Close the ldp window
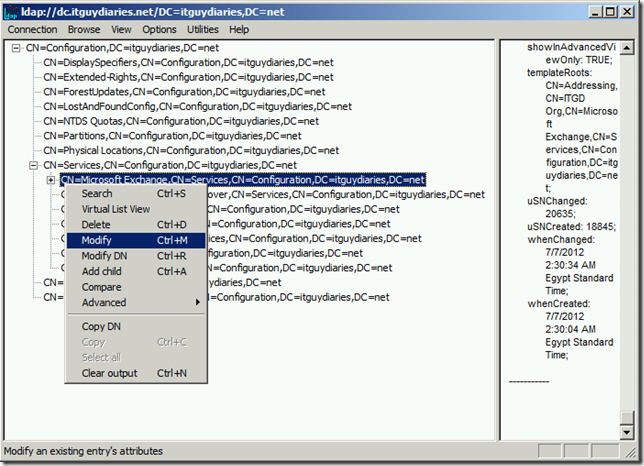 point(628,11)
